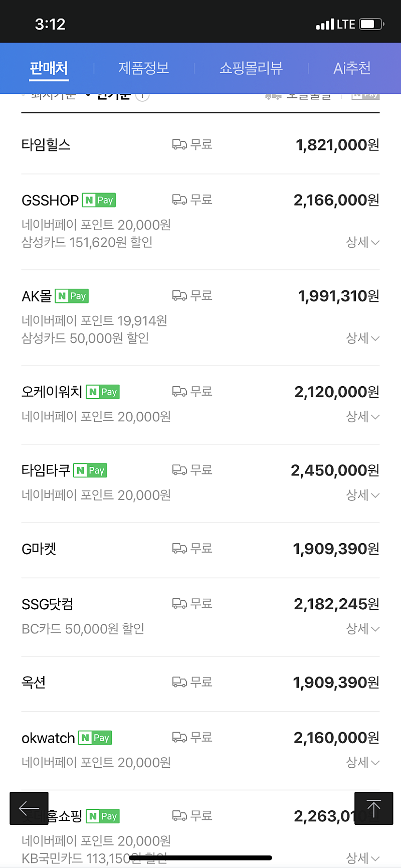Expand 상세 details for AK몰
401x868 pixels.
pyautogui.click(x=362, y=338)
